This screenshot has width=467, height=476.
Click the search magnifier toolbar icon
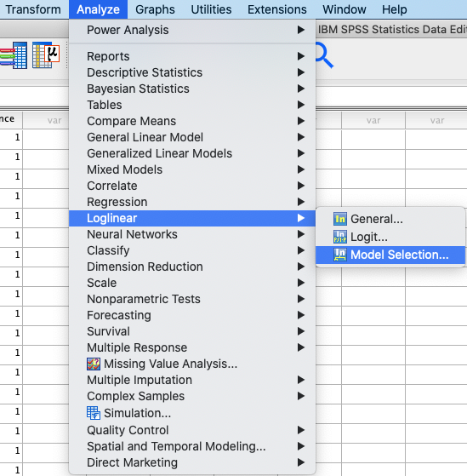tap(324, 55)
